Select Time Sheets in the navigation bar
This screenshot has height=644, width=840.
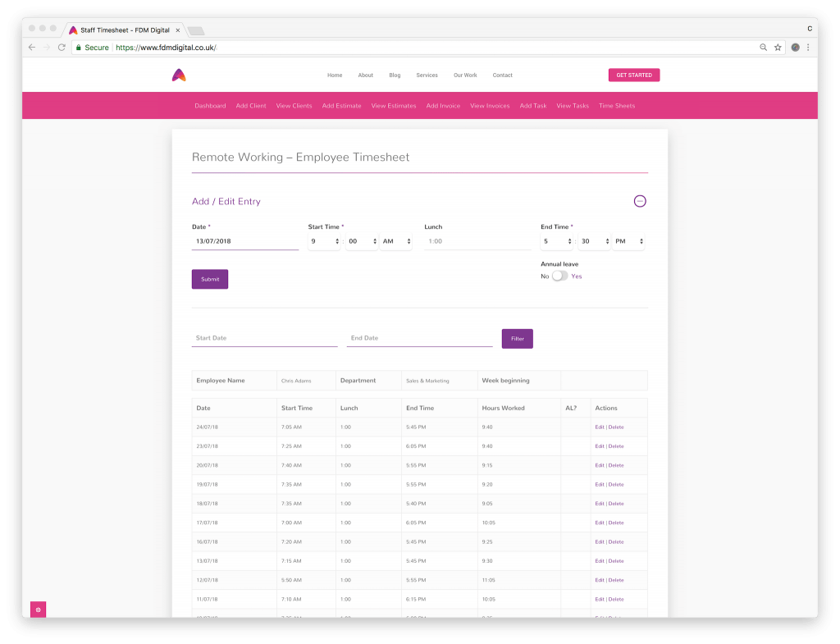616,106
